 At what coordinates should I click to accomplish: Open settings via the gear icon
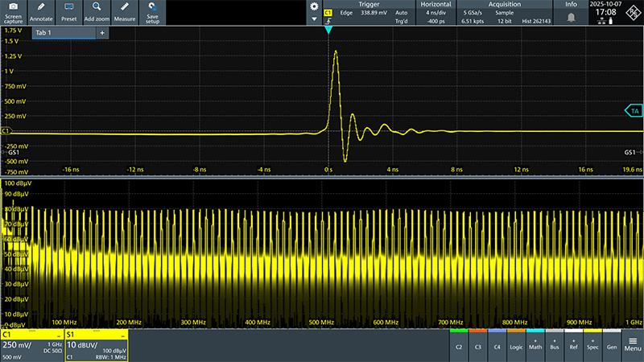[x=314, y=6]
